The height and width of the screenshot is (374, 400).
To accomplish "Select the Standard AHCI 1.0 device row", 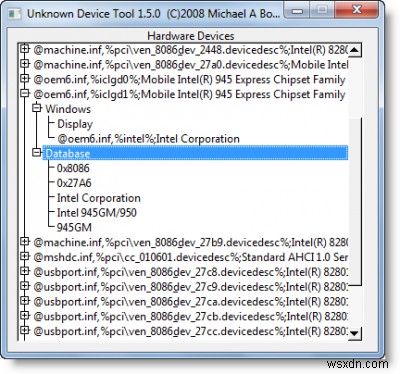I will click(x=190, y=257).
